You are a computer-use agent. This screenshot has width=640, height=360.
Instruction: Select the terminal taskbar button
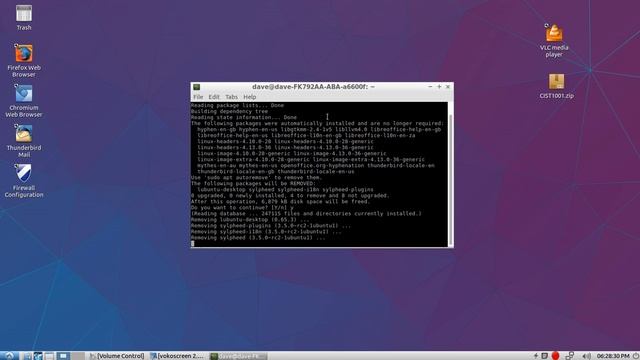(238, 356)
